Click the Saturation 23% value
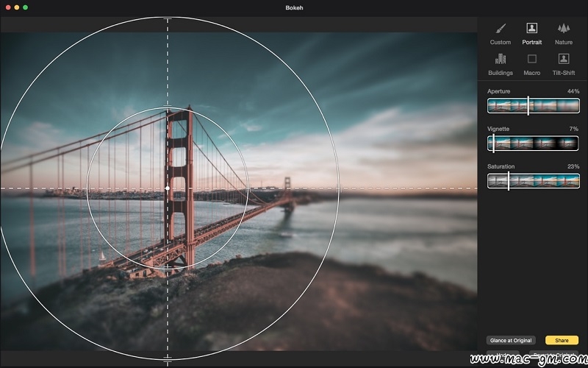This screenshot has height=368, width=588. tap(573, 166)
